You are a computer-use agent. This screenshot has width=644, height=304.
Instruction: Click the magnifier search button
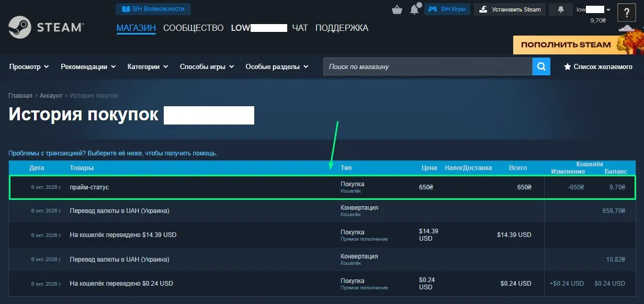click(541, 66)
